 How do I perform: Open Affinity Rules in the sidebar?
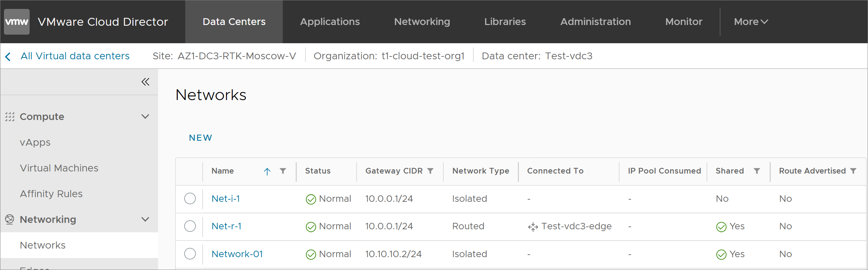[x=51, y=194]
